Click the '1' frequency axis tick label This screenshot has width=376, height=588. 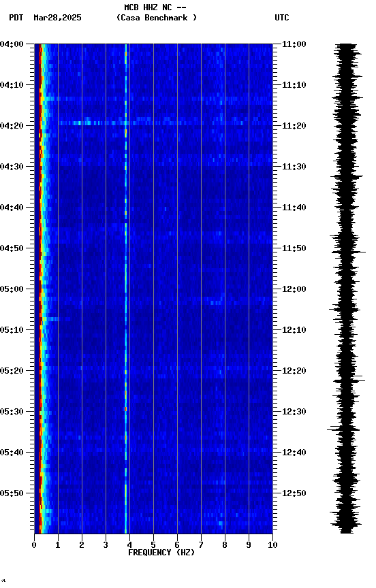(x=58, y=545)
